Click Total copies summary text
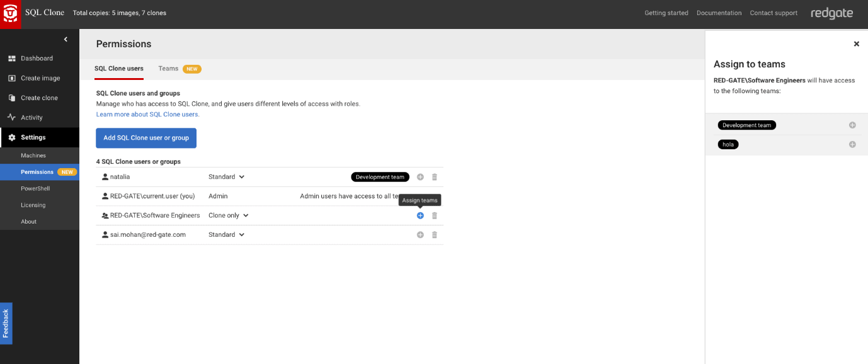The width and height of the screenshot is (868, 364). (x=120, y=13)
